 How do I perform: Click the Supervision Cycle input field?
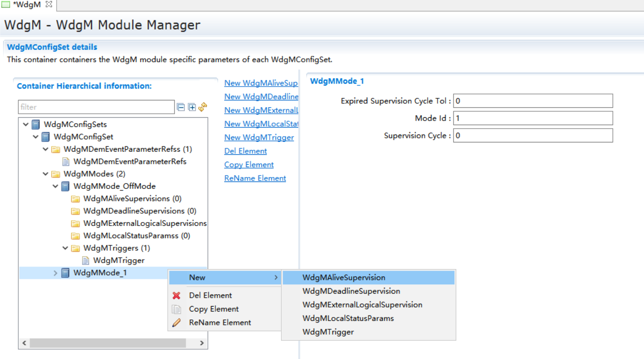point(532,135)
